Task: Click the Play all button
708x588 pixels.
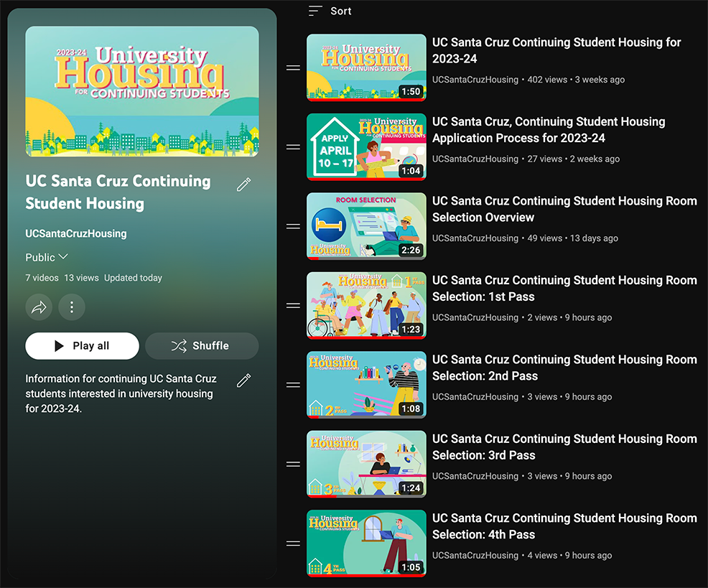Action: 82,346
